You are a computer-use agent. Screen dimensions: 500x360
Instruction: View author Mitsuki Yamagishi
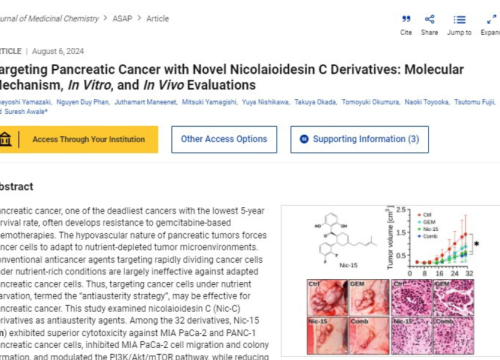point(210,102)
